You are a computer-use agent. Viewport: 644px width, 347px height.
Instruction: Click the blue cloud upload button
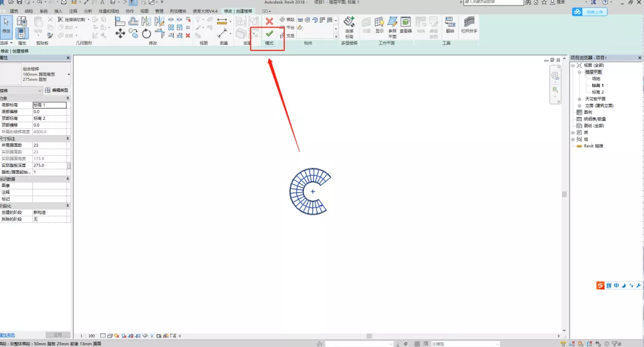(589, 12)
